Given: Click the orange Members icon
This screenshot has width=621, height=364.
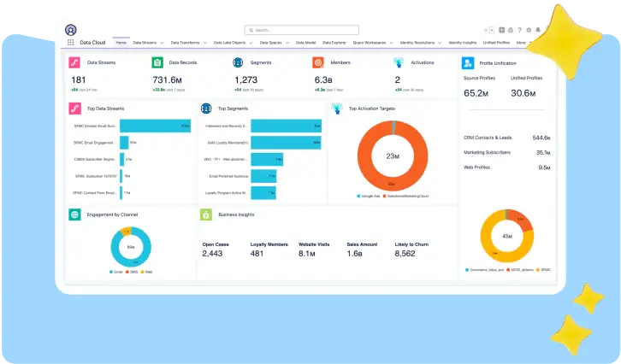Looking at the screenshot, I should point(318,62).
